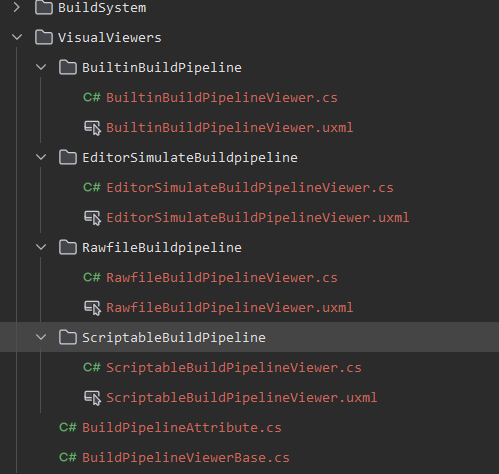Viewport: 499px width, 474px height.
Task: Click UXML icon of ScriptableBuildPipelineViewer.uxml
Action: pos(92,398)
